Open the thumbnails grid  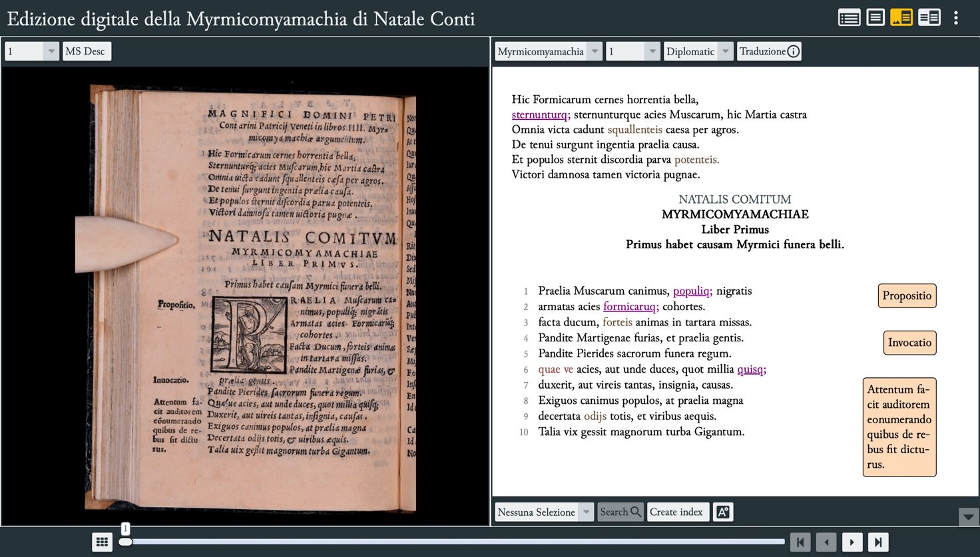(x=102, y=542)
